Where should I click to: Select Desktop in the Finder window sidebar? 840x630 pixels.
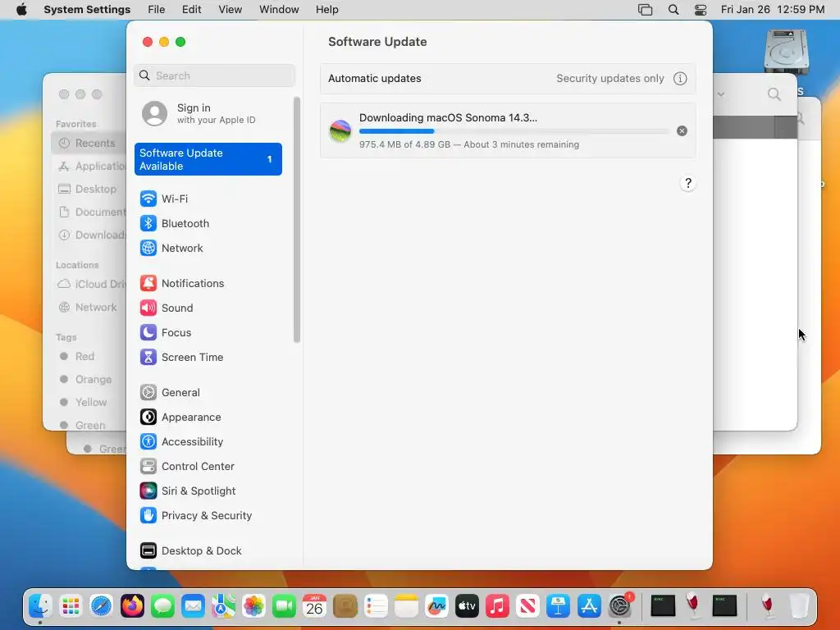(89, 189)
